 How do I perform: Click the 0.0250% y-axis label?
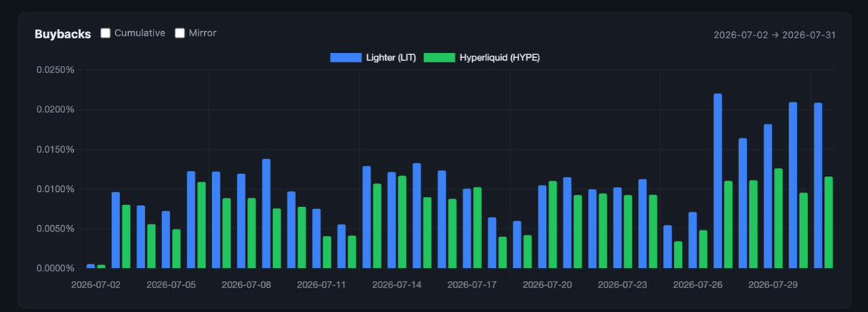[x=55, y=70]
